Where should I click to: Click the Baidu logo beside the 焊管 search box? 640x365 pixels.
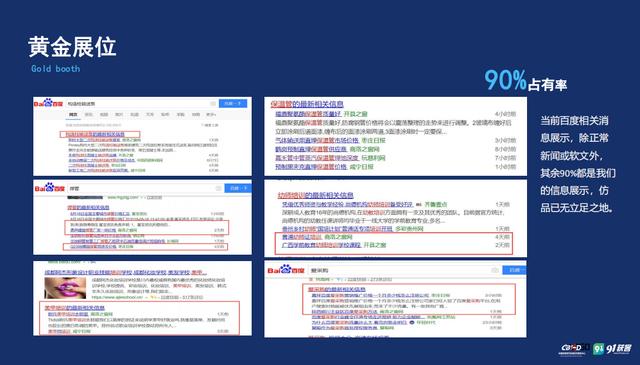50,188
